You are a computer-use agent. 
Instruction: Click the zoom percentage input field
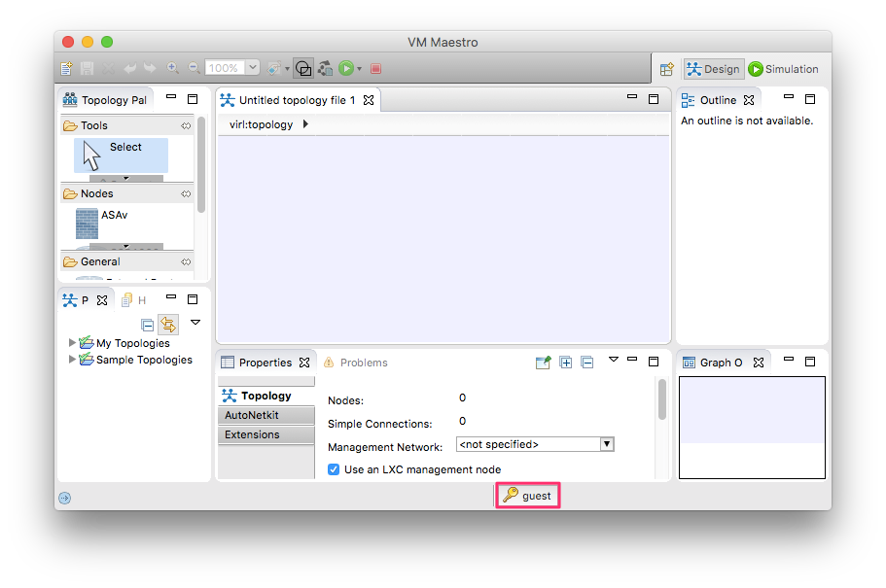tap(225, 68)
